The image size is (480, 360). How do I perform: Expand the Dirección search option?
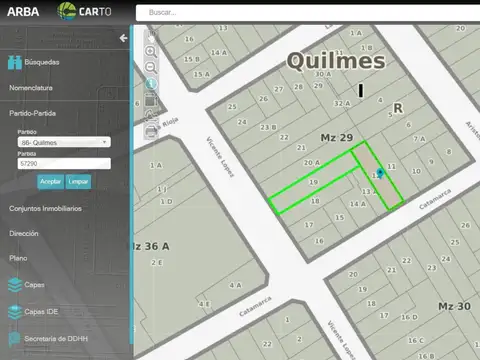24,234
